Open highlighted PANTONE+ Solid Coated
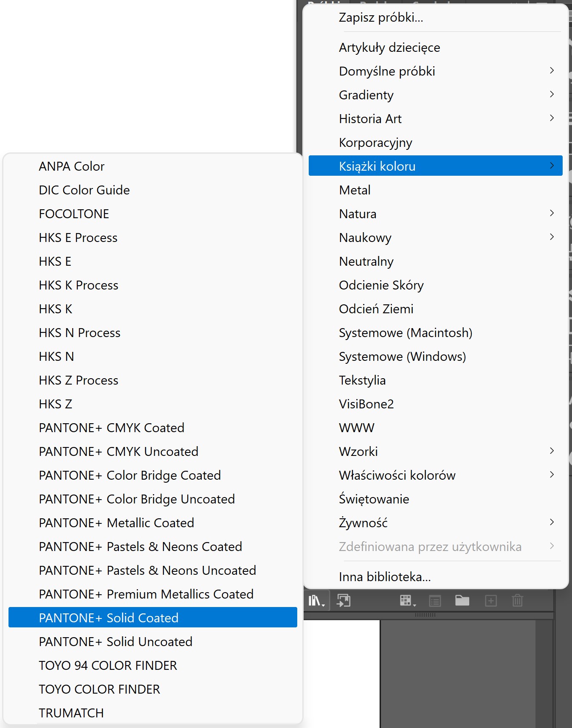This screenshot has width=572, height=728. pos(153,617)
